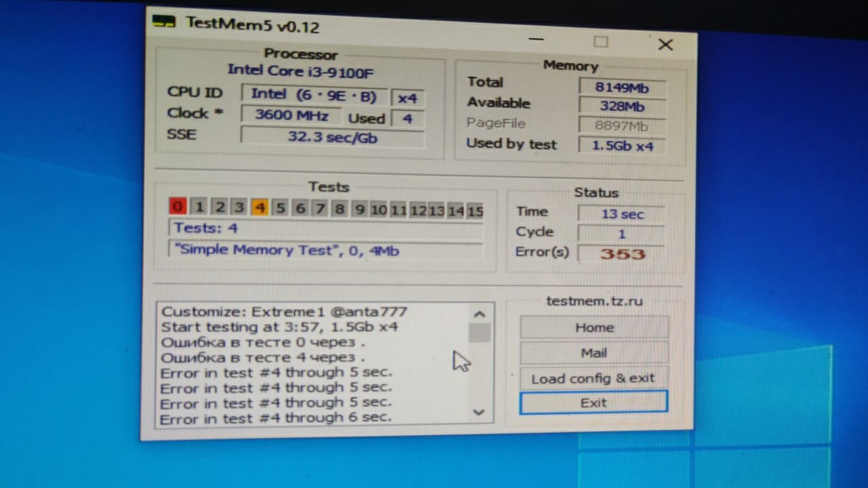Click the log scrollbar down arrow
Image resolution: width=868 pixels, height=488 pixels.
(479, 411)
